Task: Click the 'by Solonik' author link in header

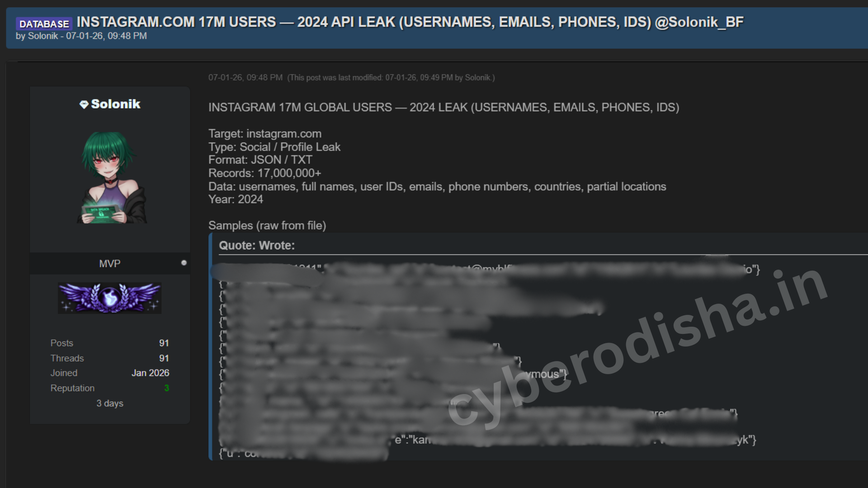Action: click(37, 36)
